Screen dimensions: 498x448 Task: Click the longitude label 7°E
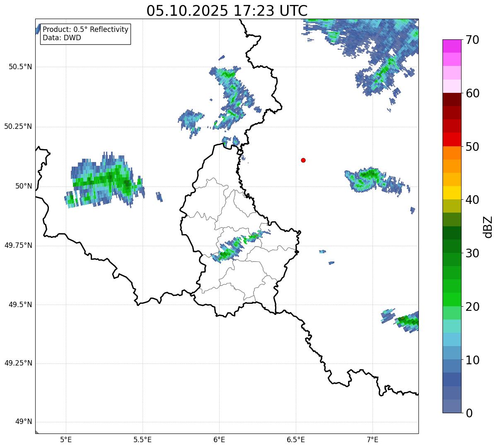pyautogui.click(x=372, y=439)
